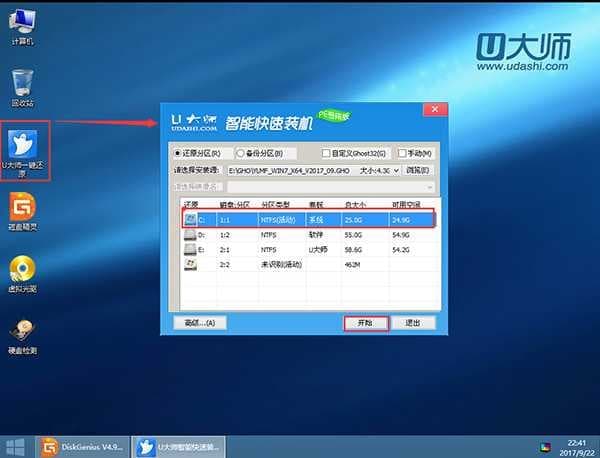The image size is (600, 458).
Task: Click the icon of unidentified 2:2 partition
Action: tap(190, 264)
